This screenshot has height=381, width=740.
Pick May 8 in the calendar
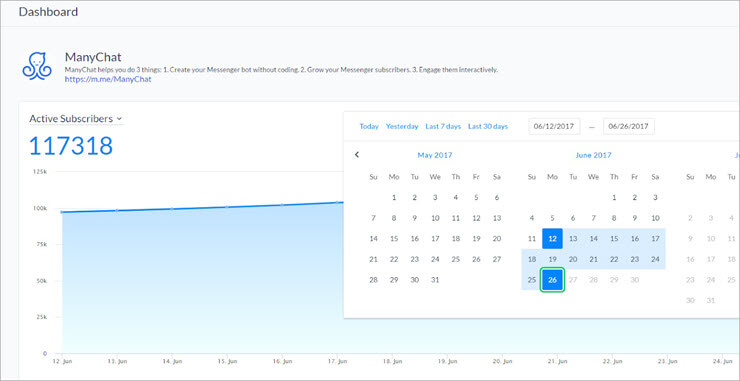(x=394, y=218)
